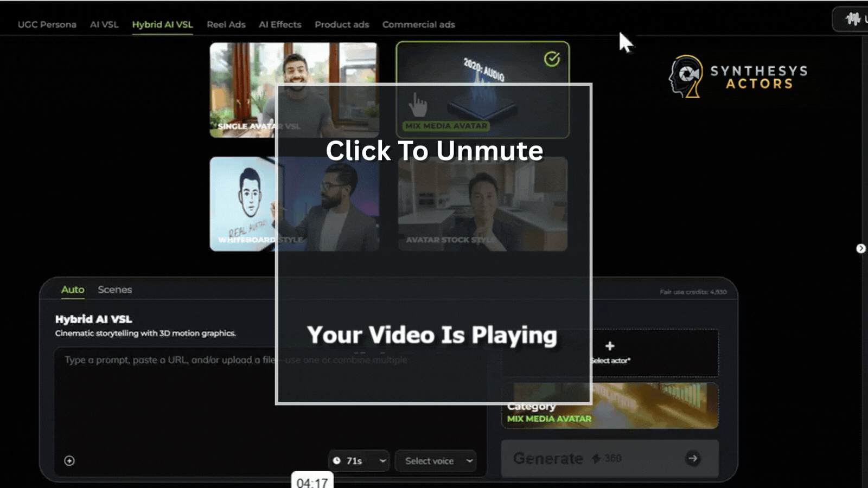Open the Select voice dropdown
The width and height of the screenshot is (868, 488).
[436, 461]
